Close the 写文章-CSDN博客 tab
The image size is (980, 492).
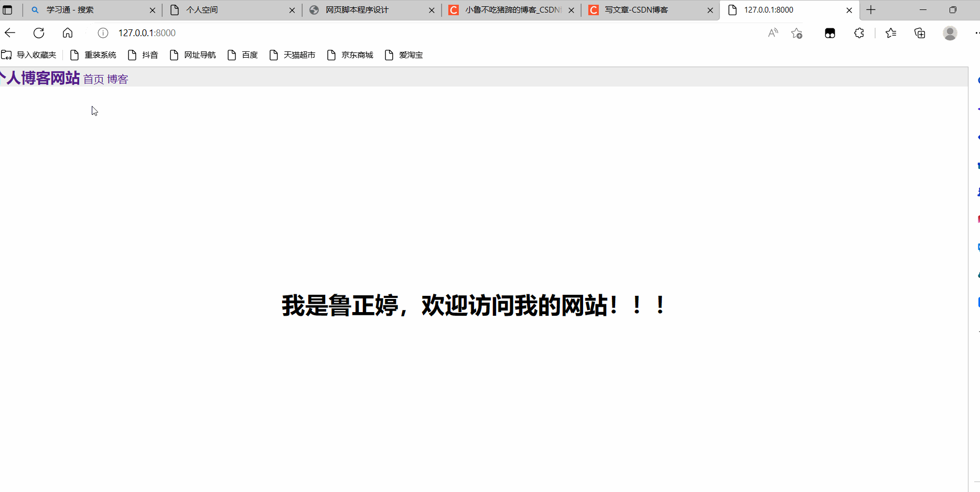(x=710, y=10)
